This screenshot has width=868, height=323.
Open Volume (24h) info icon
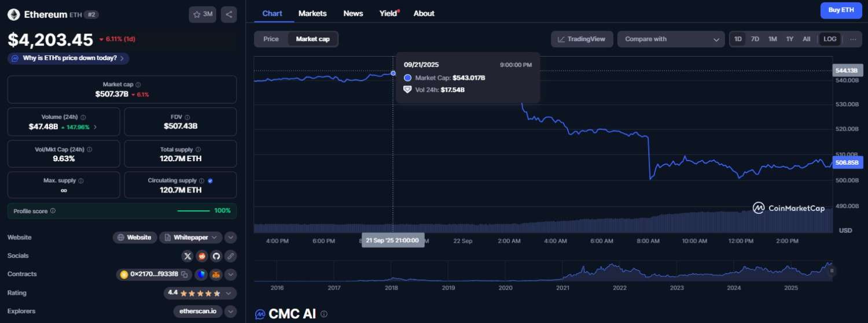(x=83, y=117)
